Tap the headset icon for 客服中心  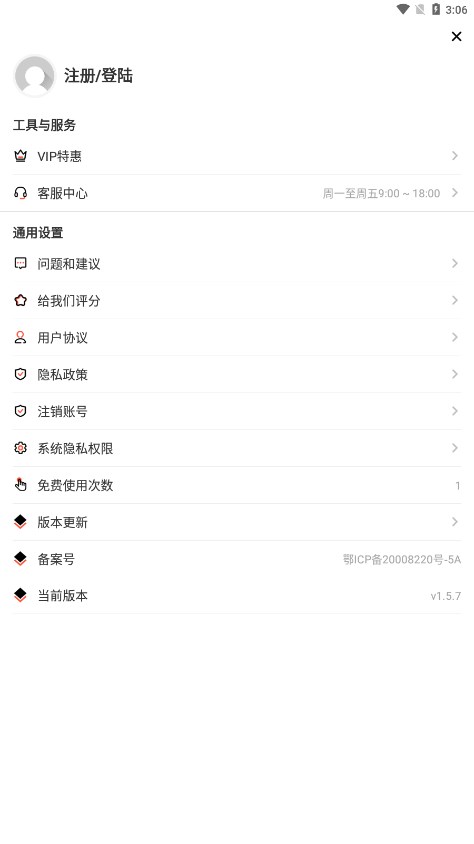coord(20,193)
